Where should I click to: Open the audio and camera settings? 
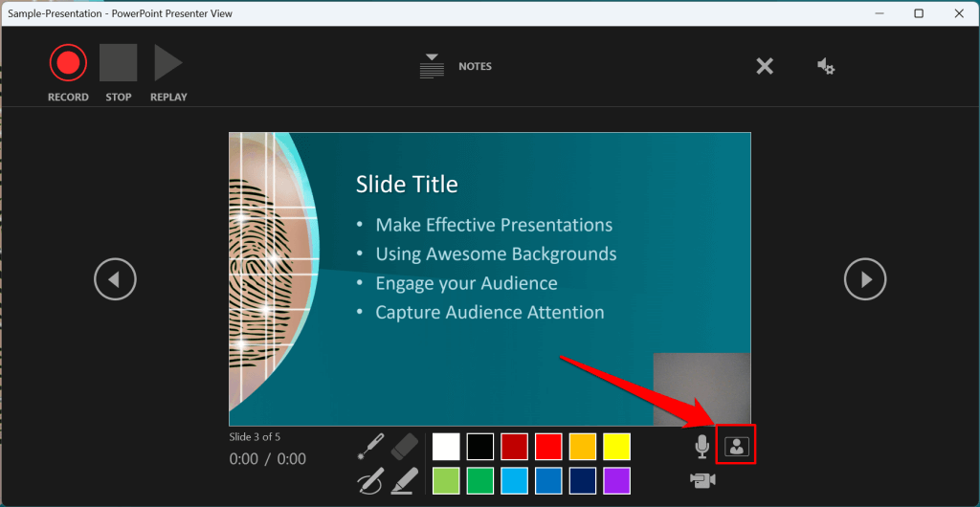click(x=826, y=66)
